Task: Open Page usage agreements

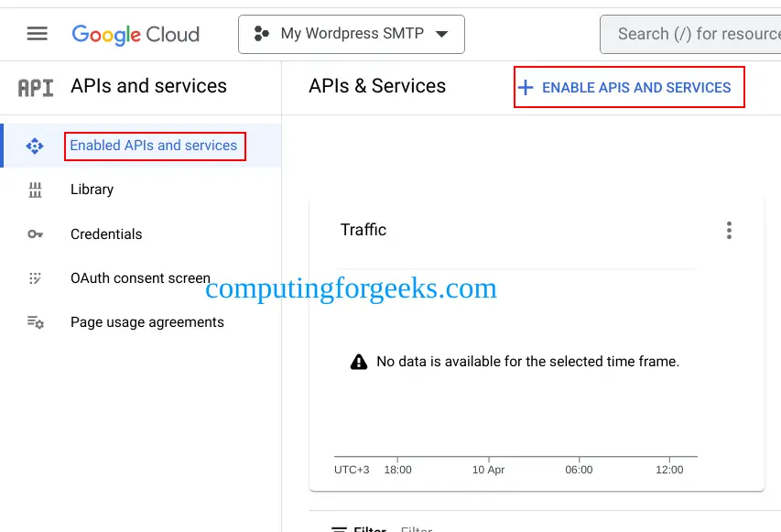Action: (x=147, y=322)
